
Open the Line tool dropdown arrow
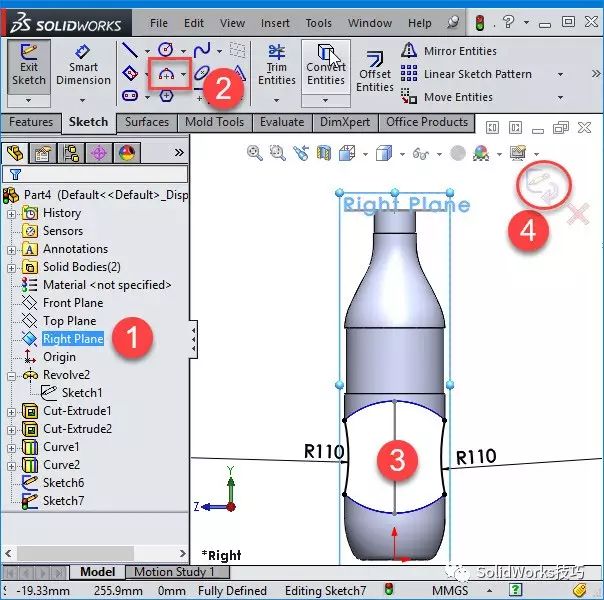(147, 51)
